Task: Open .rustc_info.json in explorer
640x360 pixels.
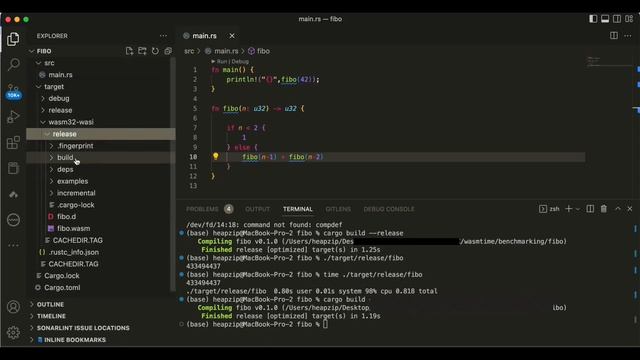Action: [73, 252]
